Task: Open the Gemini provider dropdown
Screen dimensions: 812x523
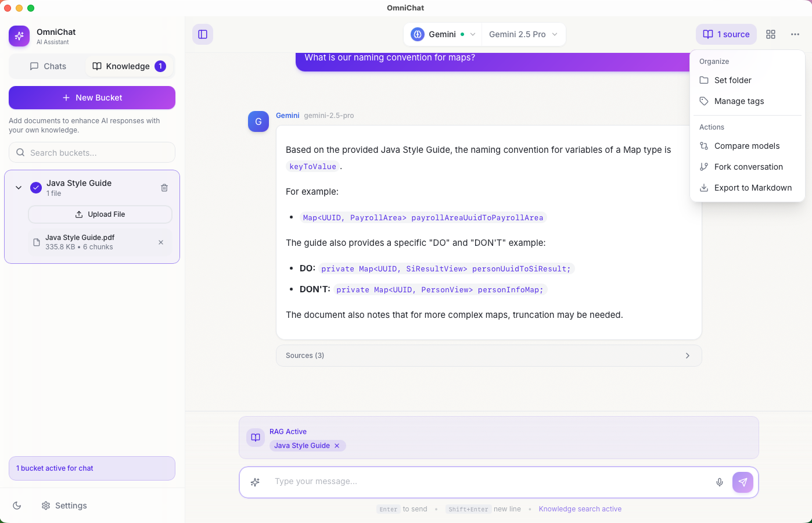Action: [x=443, y=34]
